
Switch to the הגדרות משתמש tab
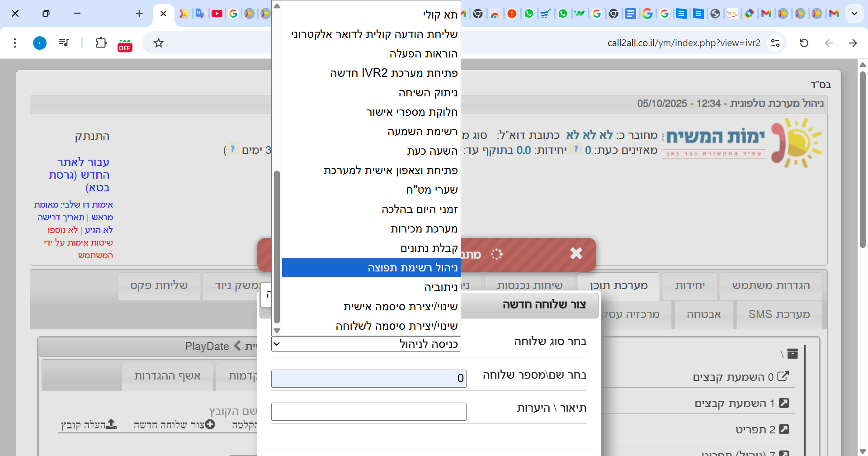coord(771,285)
